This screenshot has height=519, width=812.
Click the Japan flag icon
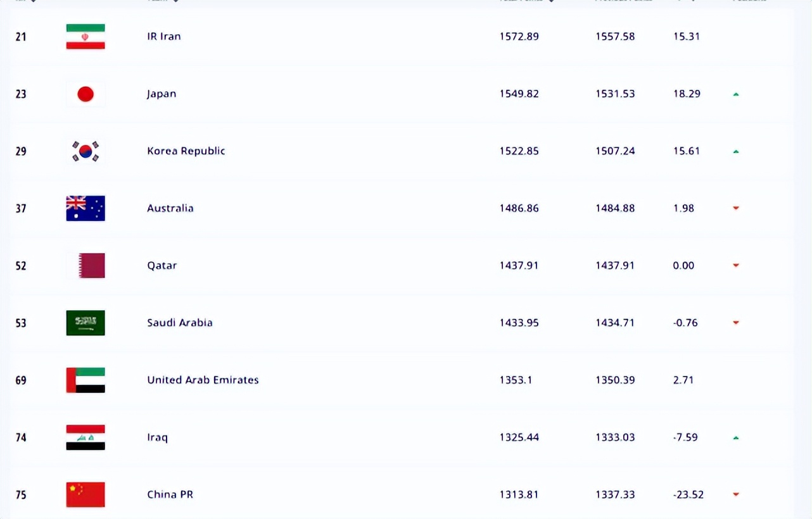click(86, 94)
